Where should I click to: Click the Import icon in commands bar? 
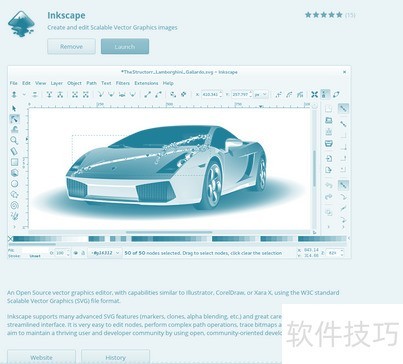[x=329, y=158]
